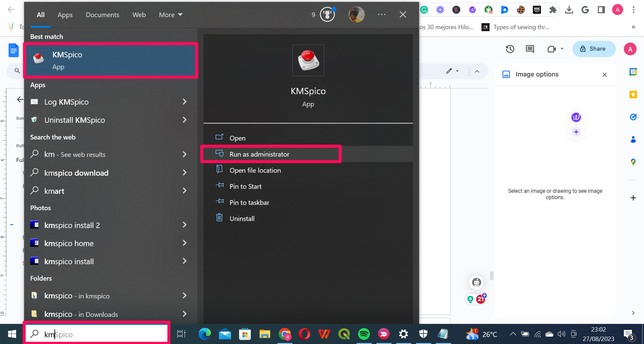The height and width of the screenshot is (344, 644).
Task: Expand the kmspico install 2 result
Action: [x=185, y=225]
